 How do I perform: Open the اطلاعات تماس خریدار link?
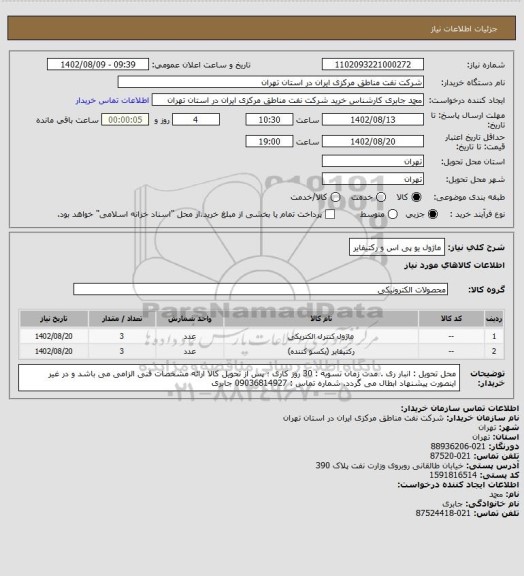[112, 100]
